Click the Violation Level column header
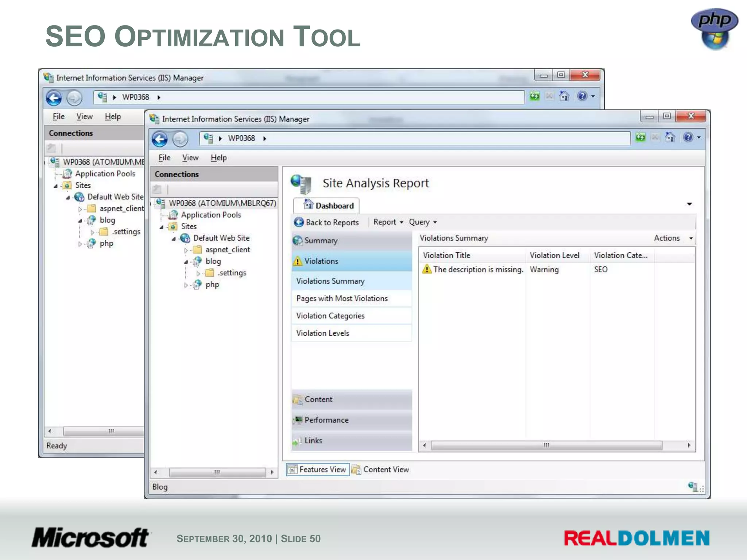 click(558, 256)
